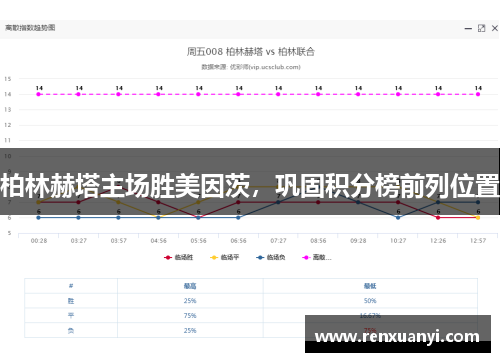This screenshot has width=500, height=362.
Task: Select the magenta data point at 07:27
Action: [x=278, y=94]
